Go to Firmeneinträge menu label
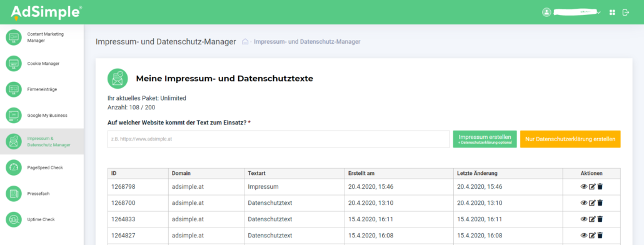644x245 pixels. 42,89
